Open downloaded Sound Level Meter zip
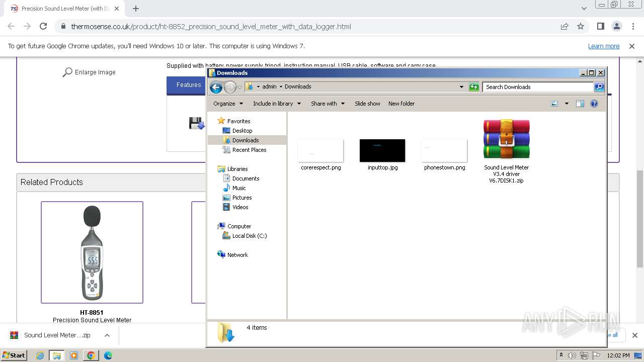The image size is (644, 362). [50, 335]
